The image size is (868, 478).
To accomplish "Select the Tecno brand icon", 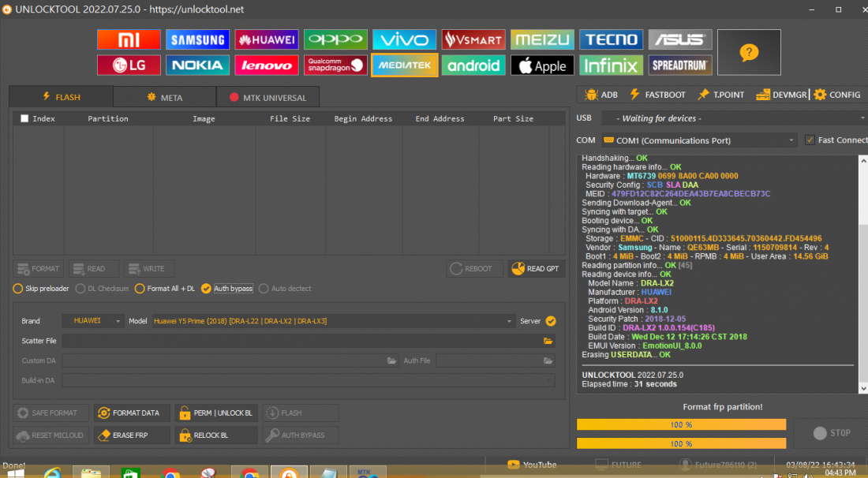I will coord(611,39).
